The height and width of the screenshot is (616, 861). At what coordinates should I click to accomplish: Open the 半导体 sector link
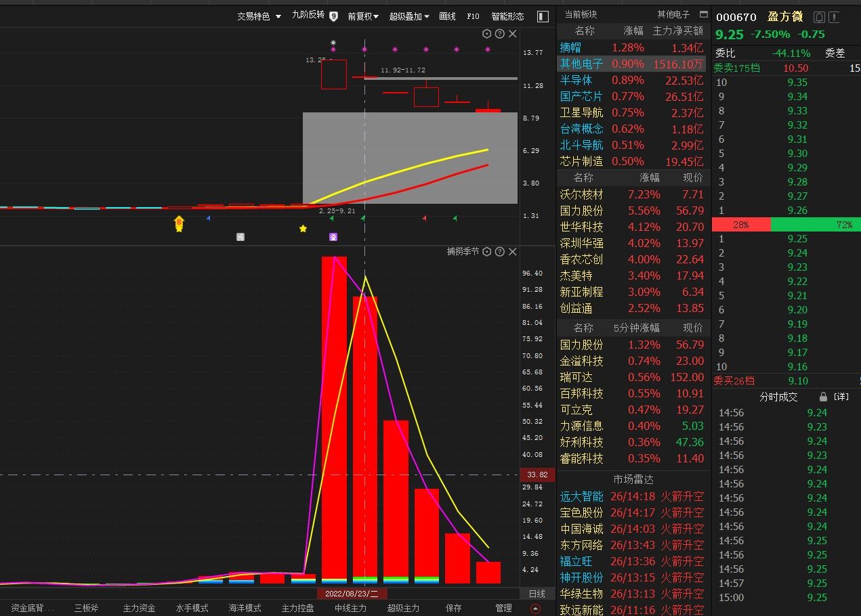pos(576,80)
